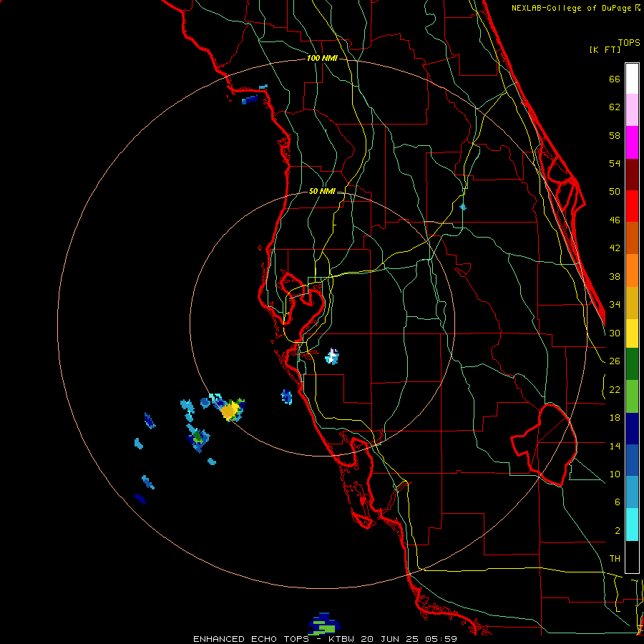Pick the navy blue legend swatch

click(632, 429)
